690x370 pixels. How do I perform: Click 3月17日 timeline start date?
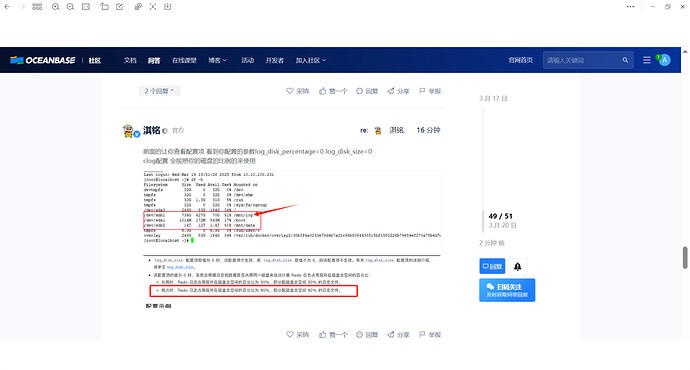[493, 99]
